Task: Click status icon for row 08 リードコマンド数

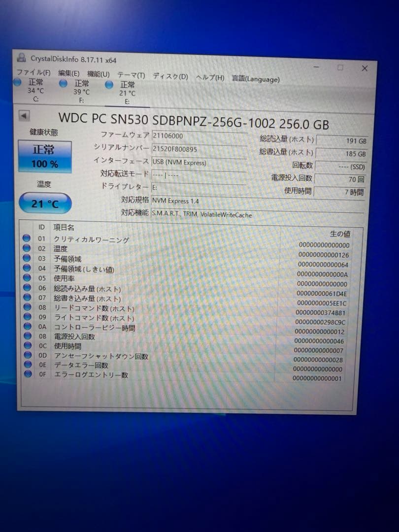Action: click(x=28, y=307)
